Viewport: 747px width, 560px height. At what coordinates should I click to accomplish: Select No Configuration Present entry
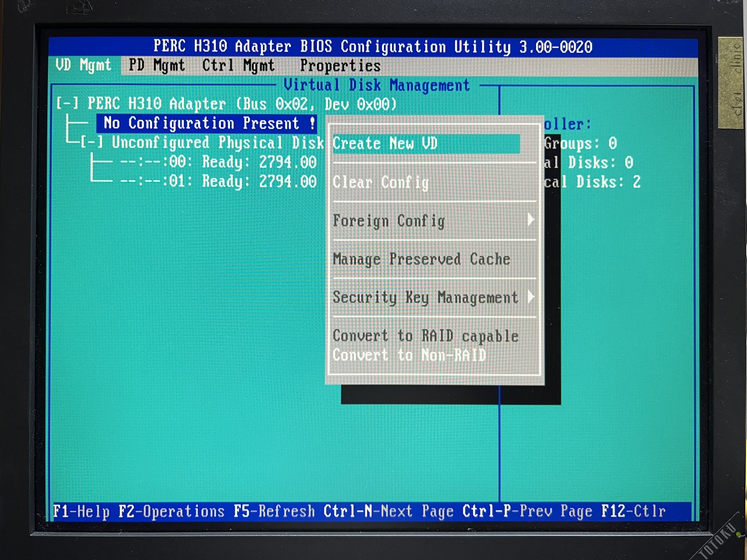click(206, 123)
